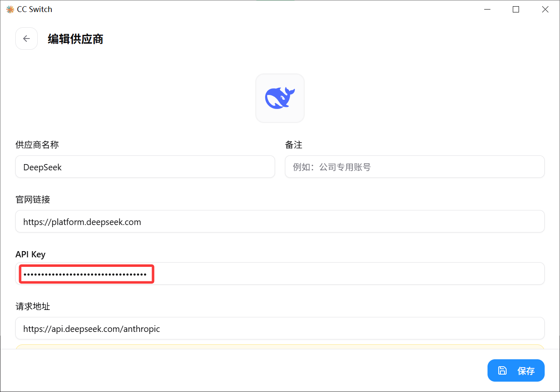Close the CC Switch window
The height and width of the screenshot is (392, 560).
[545, 9]
